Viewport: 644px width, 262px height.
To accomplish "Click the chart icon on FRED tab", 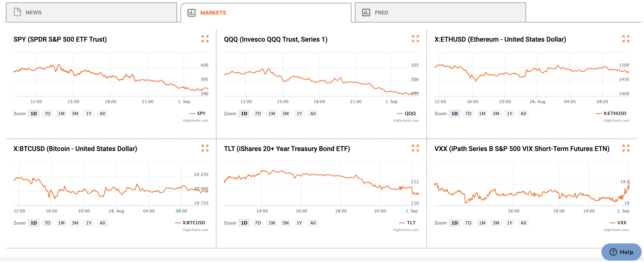I will pos(366,12).
